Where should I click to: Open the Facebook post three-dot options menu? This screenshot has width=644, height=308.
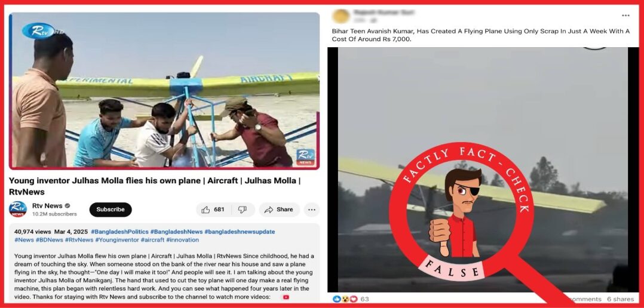(625, 16)
